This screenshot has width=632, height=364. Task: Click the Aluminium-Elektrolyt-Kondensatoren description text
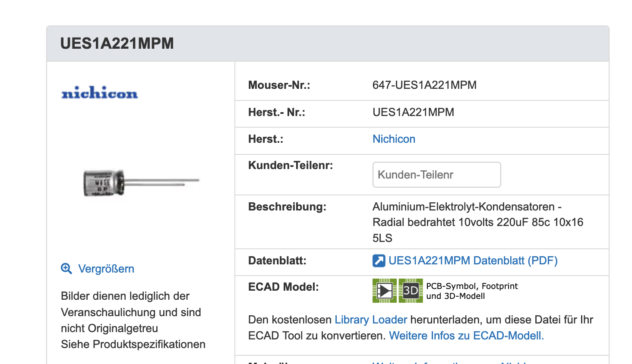(477, 222)
